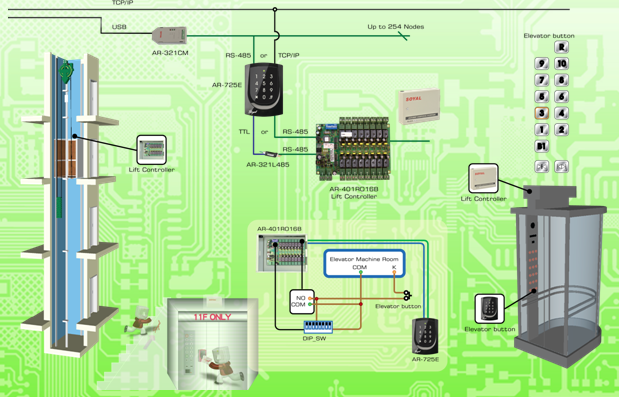Click the "DIP_SW" label
619x397 pixels.
click(314, 338)
